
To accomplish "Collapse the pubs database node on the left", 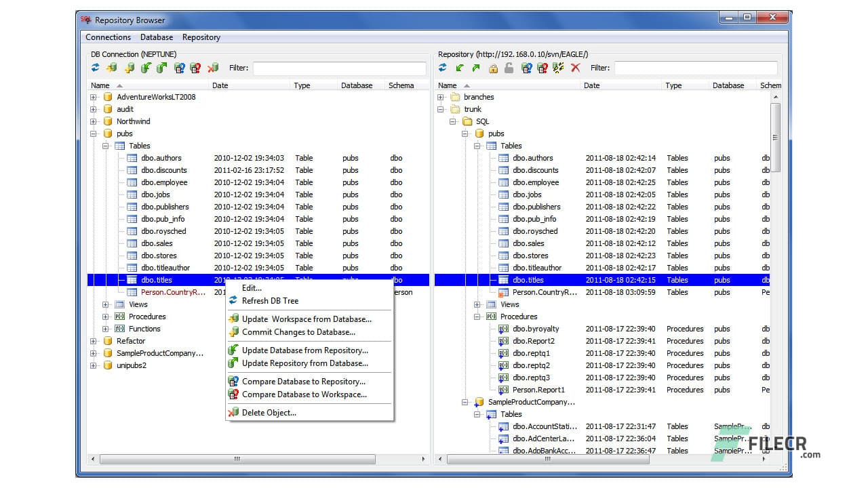I will click(92, 134).
